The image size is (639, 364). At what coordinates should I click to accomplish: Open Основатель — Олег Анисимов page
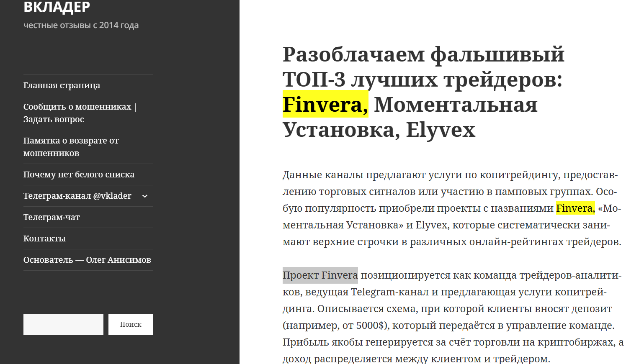coord(87,260)
